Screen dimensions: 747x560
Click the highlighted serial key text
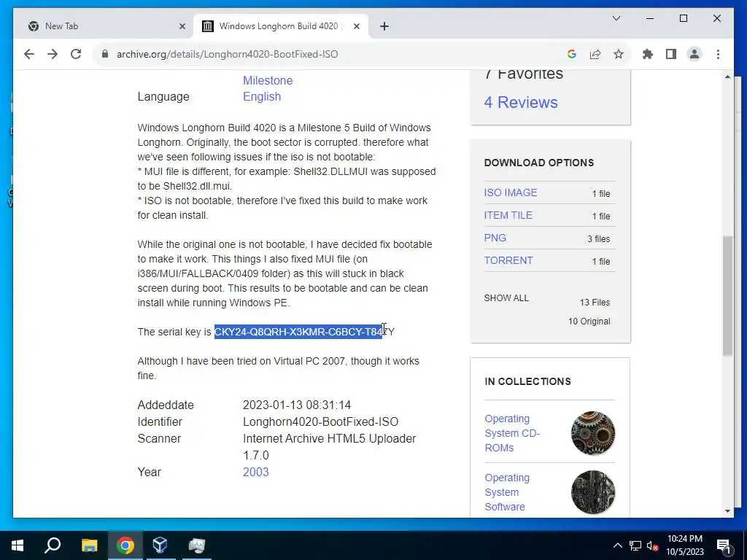coord(298,332)
